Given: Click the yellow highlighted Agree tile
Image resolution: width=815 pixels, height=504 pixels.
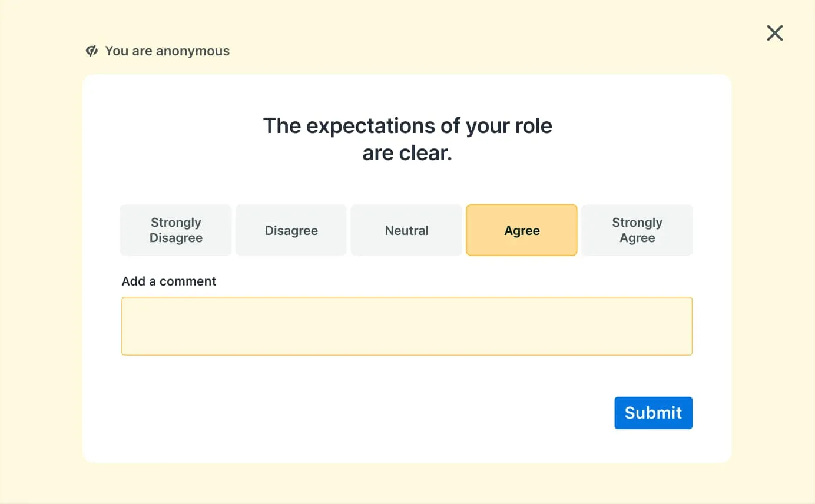Looking at the screenshot, I should (521, 230).
